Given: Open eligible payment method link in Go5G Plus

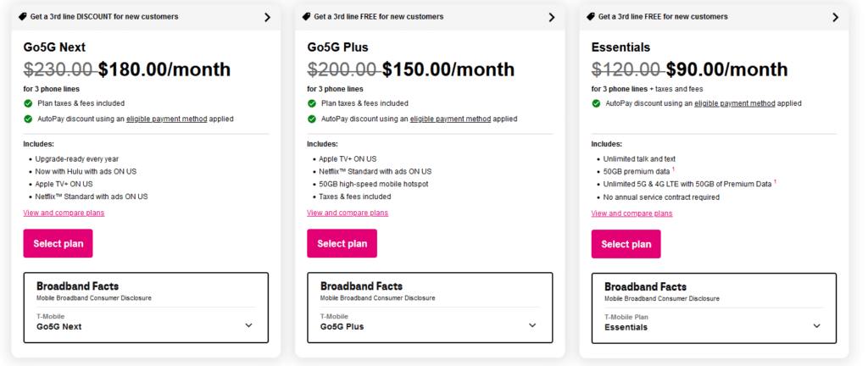Looking at the screenshot, I should point(449,119).
